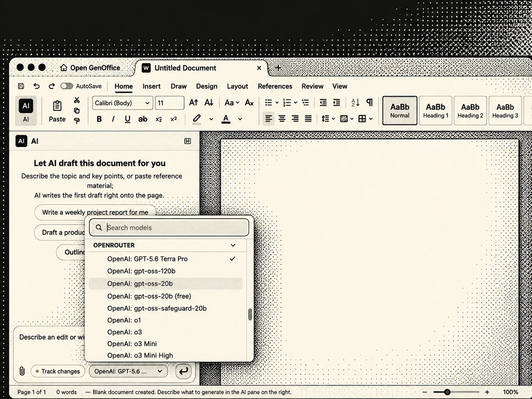
Task: Center align the paragraph
Action: point(282,119)
